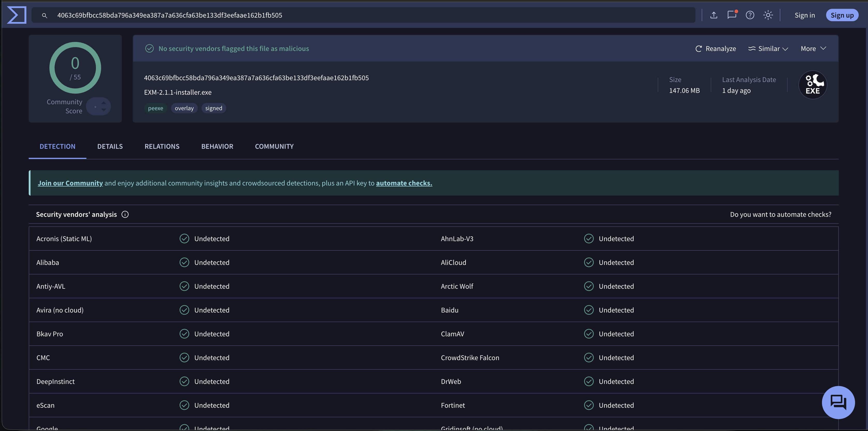Click the check icon in the Avira (no cloud) row

tap(184, 310)
